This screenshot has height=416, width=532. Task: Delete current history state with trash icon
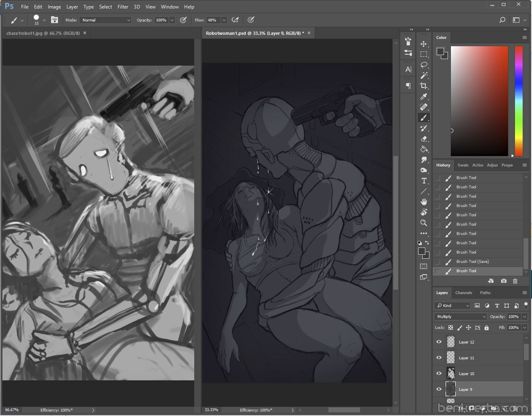[515, 281]
